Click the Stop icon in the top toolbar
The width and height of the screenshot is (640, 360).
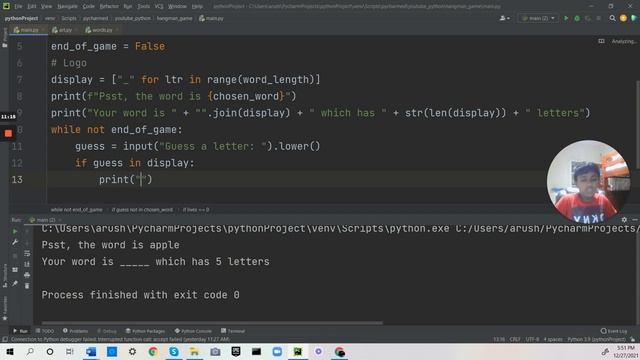[x=598, y=18]
